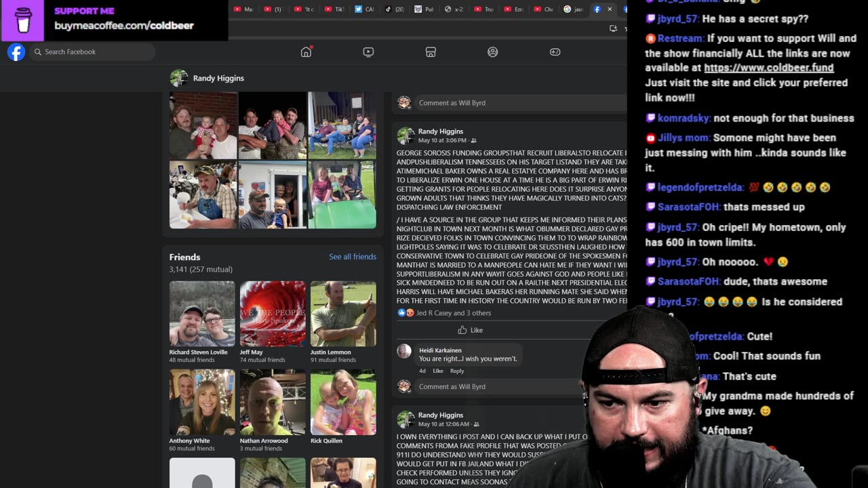Viewport: 868px width, 488px height.
Task: Reply to Heidi Karkainen's comment
Action: [457, 371]
